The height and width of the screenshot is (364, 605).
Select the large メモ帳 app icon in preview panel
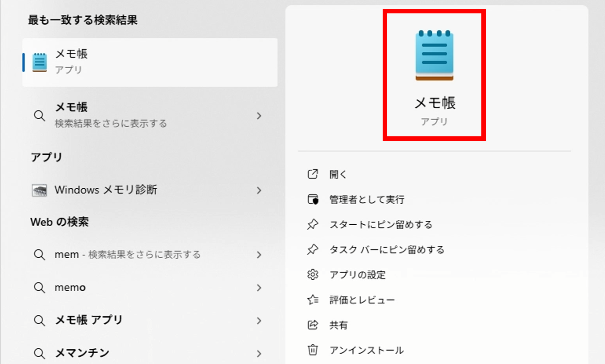(x=434, y=54)
